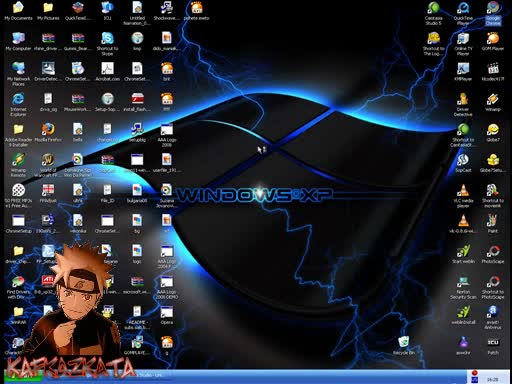Viewport: 512px width, 384px height.
Task: Click the system tray clock
Action: tap(492, 379)
